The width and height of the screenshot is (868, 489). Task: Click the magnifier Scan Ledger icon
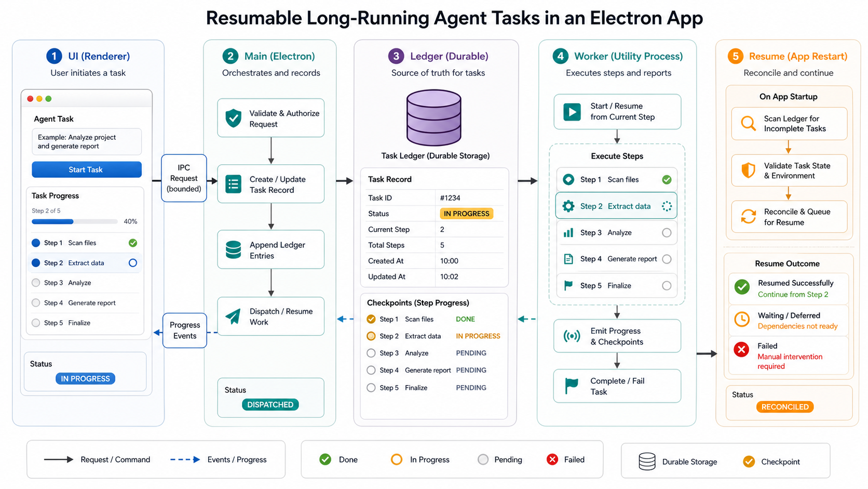pos(748,124)
